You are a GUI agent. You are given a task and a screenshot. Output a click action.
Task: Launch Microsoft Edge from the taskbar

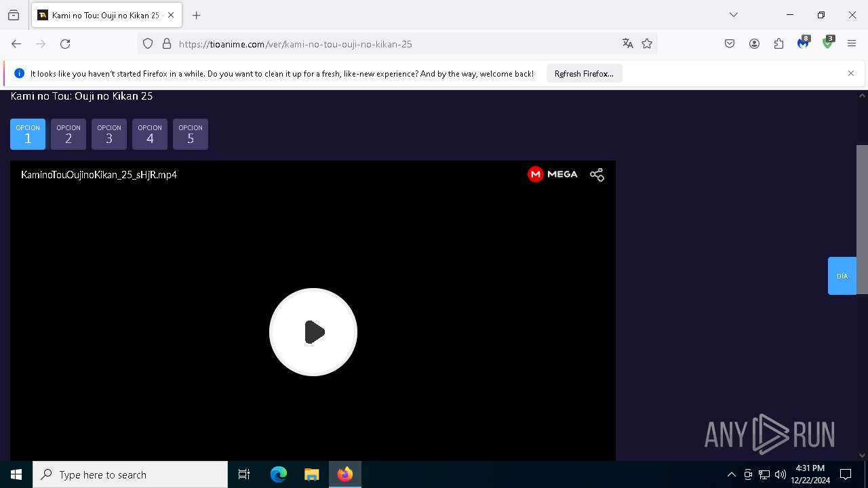click(279, 474)
